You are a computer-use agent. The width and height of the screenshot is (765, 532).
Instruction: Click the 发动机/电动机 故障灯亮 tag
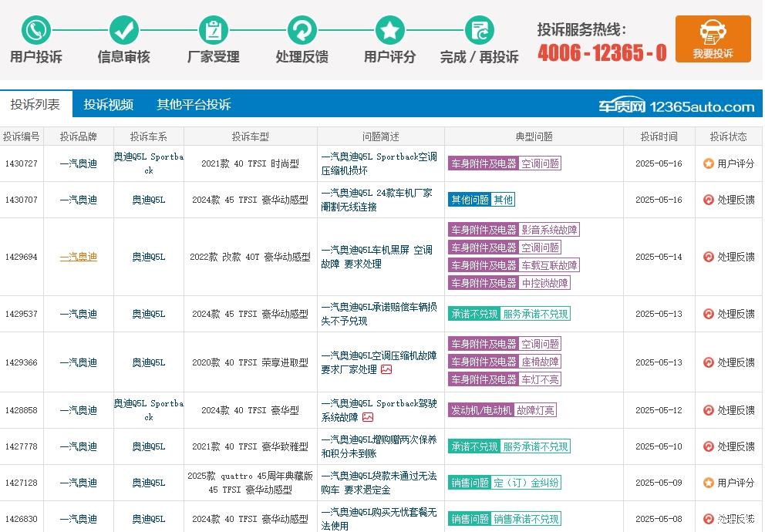point(502,410)
